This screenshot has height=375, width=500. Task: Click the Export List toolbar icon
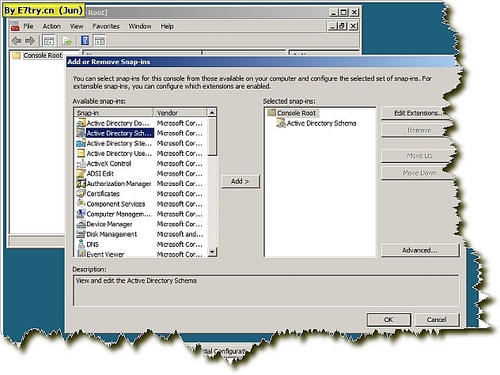point(67,41)
